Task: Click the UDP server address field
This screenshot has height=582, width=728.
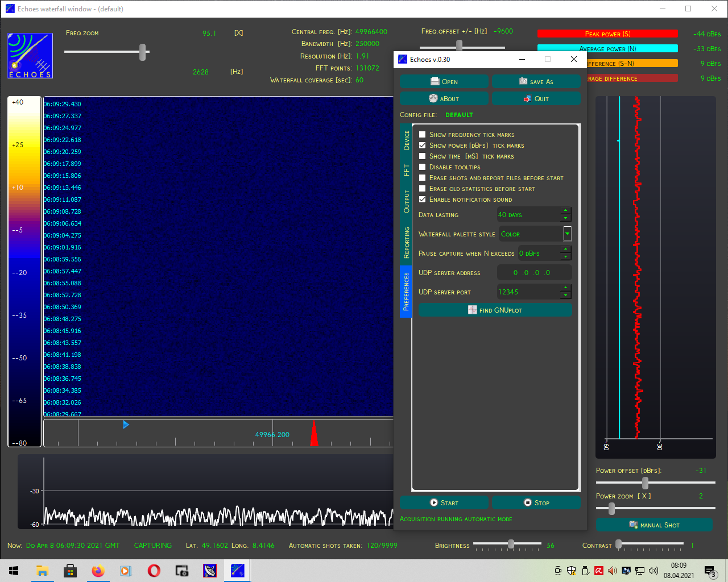Action: [534, 273]
